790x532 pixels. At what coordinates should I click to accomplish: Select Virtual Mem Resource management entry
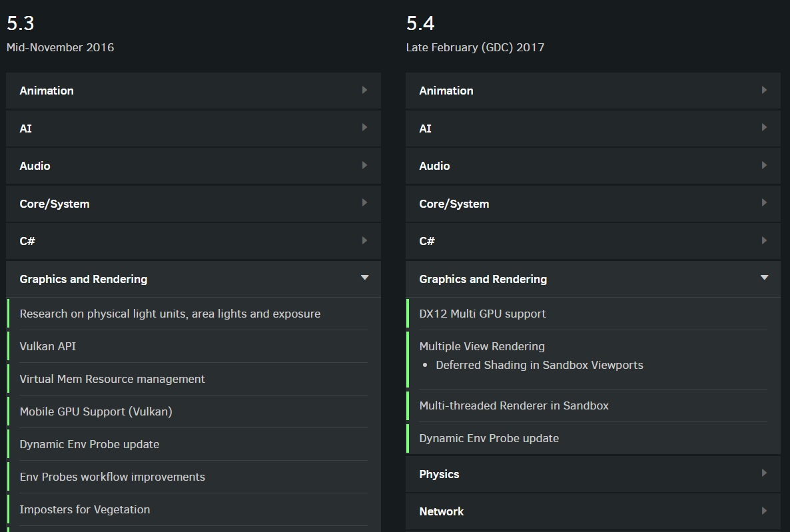pos(112,379)
